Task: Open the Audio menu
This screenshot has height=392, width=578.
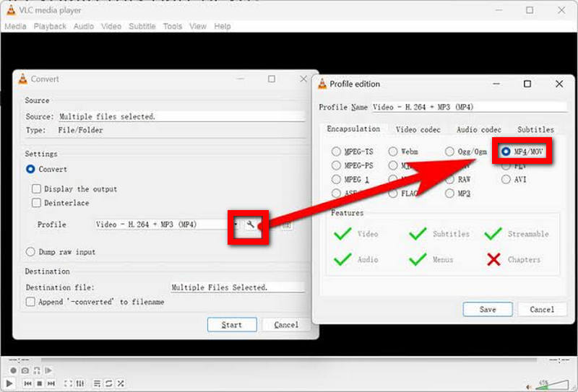Action: [x=84, y=27]
